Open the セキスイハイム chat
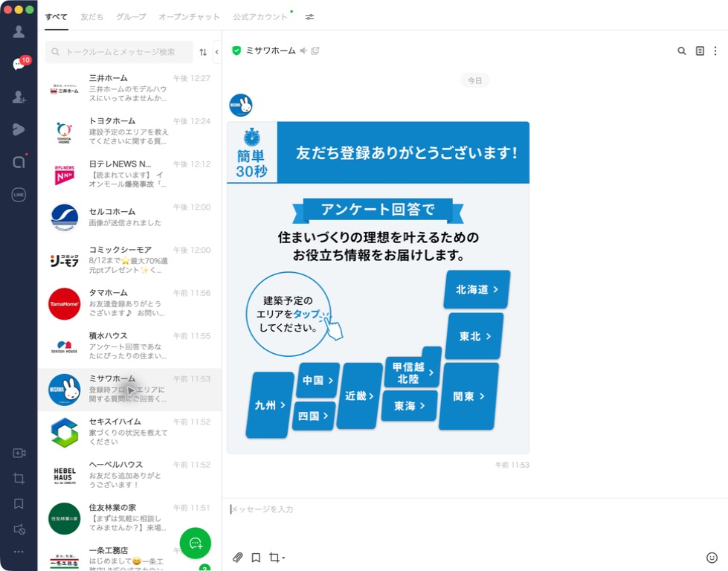 [129, 432]
